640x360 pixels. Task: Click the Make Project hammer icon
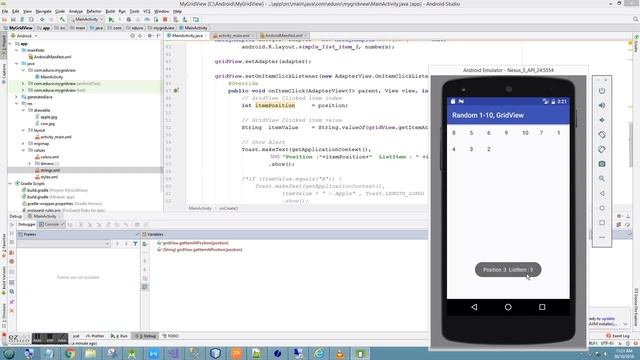(x=62, y=19)
